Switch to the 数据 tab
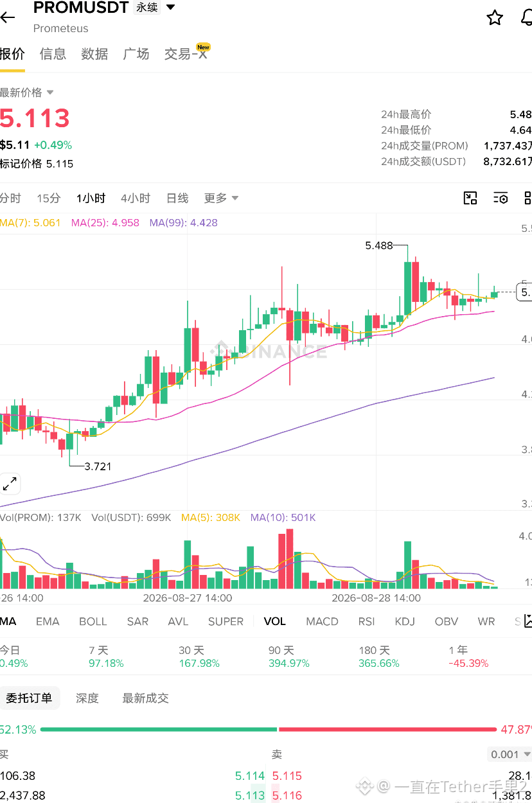The width and height of the screenshot is (532, 803). pos(94,54)
